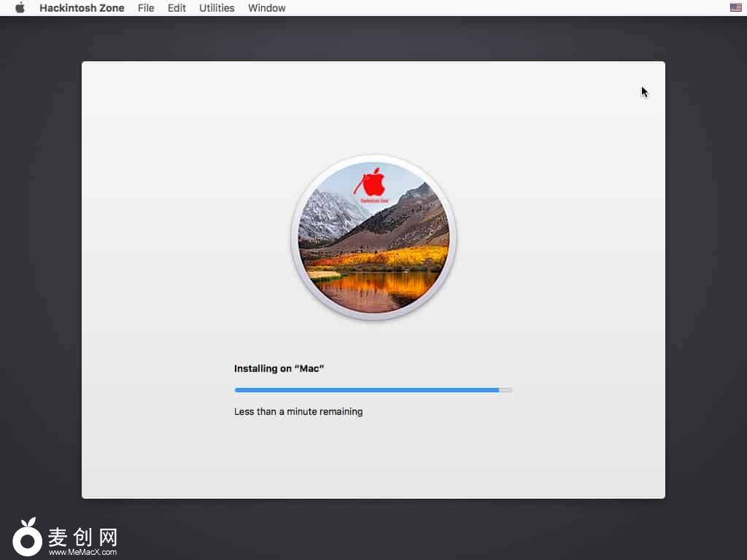This screenshot has height=560, width=747.
Task: Click the Less than a minute remaining text
Action: [x=298, y=412]
